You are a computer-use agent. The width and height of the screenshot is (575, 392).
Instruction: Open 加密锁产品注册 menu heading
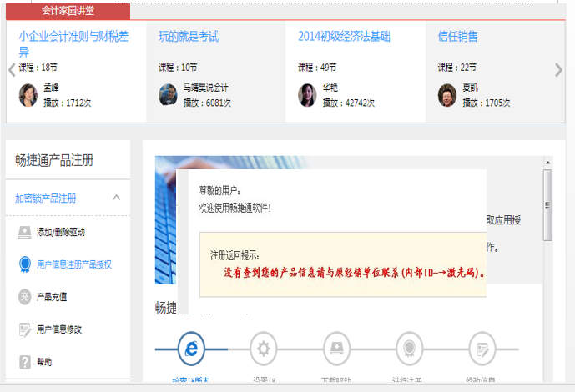click(x=46, y=199)
